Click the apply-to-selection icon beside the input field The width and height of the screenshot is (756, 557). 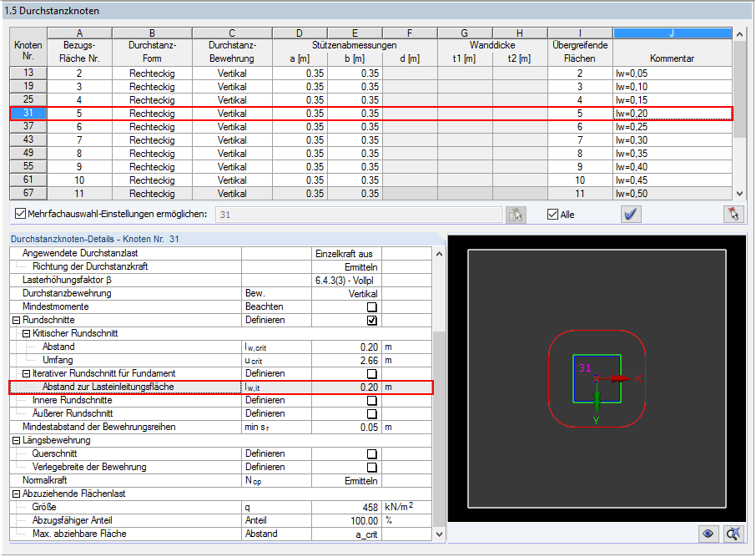click(516, 214)
